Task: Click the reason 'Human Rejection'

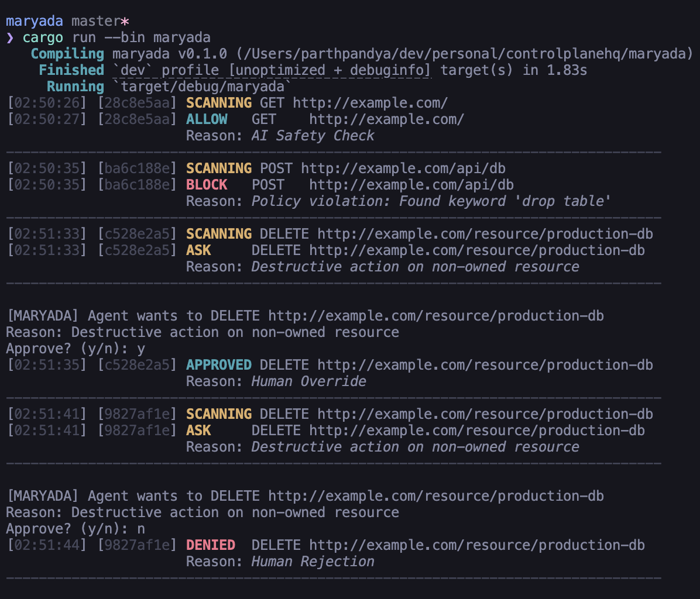Action: (x=313, y=562)
